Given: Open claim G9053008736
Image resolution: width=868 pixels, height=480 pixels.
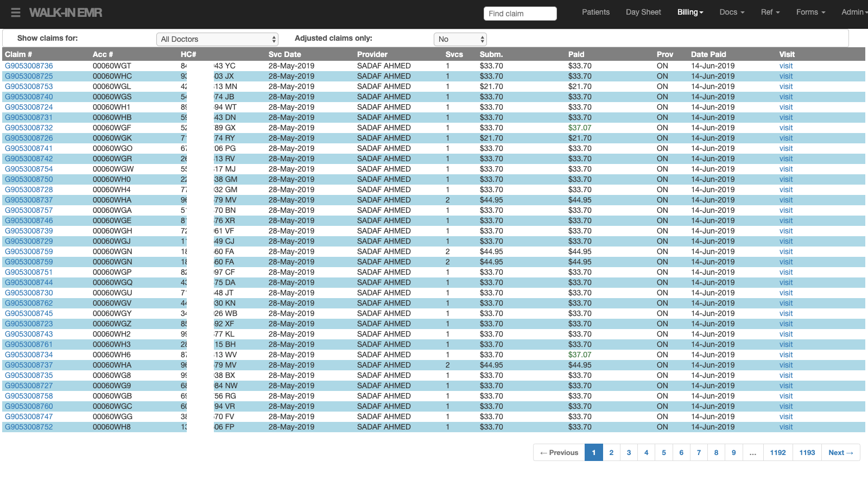Looking at the screenshot, I should click(x=29, y=66).
